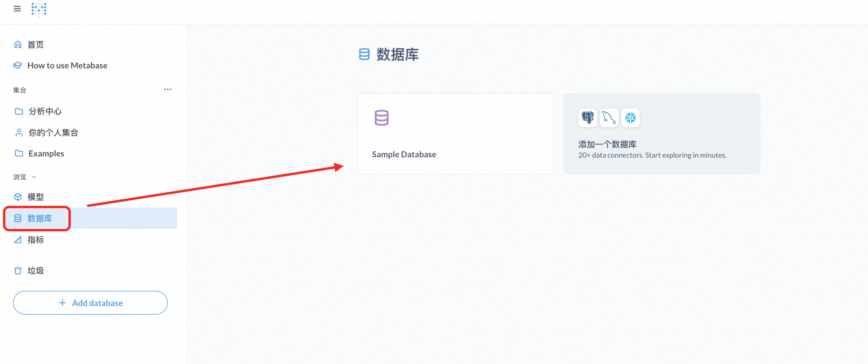Click the graduation cap icon
Image resolution: width=868 pixels, height=364 pixels.
click(18, 65)
